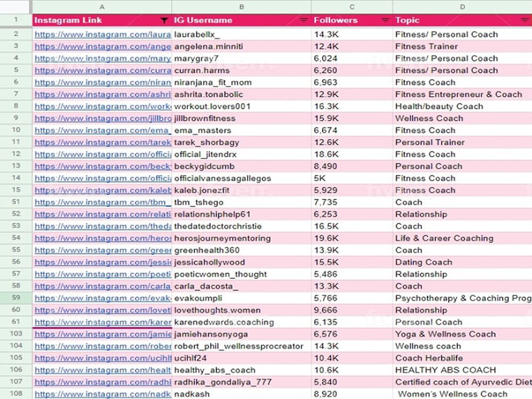Open Instagram link for jillbrownfitness

[x=103, y=119]
